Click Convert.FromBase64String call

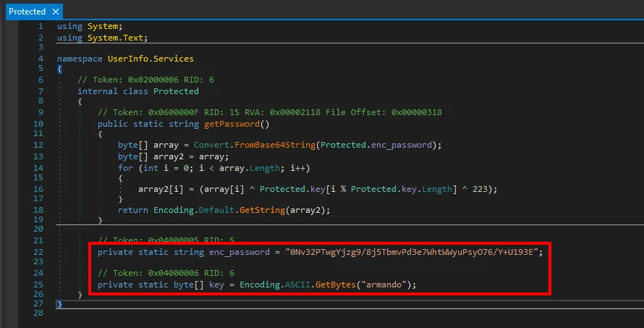coord(254,145)
